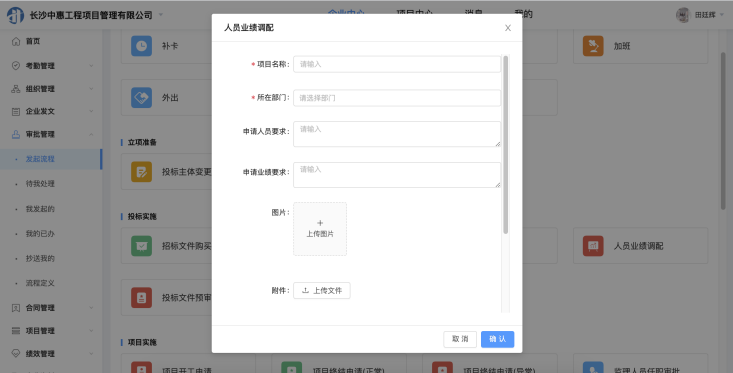Expand the 合同管理 menu chevron
This screenshot has height=373, width=733.
tap(91, 308)
